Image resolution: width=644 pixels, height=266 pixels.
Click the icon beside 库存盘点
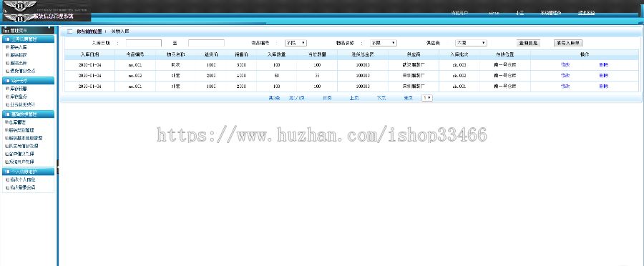point(7,97)
